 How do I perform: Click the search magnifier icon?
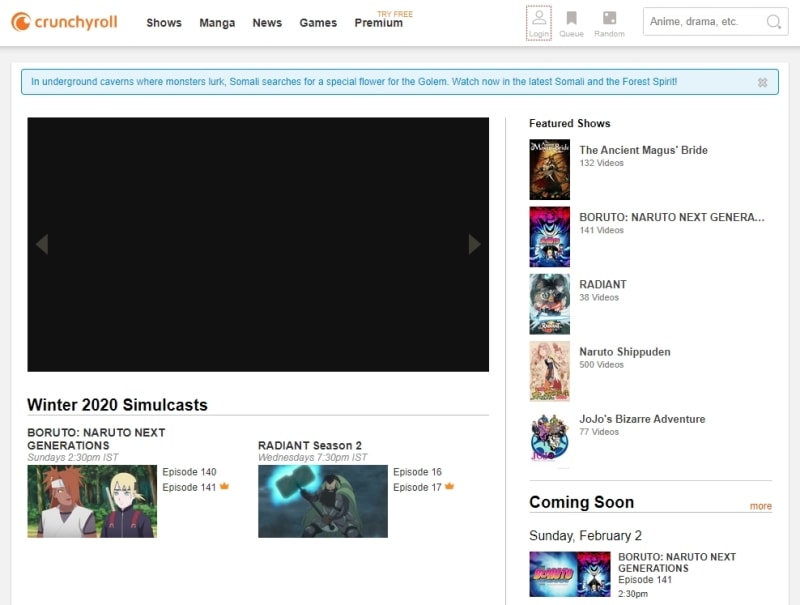click(x=773, y=22)
